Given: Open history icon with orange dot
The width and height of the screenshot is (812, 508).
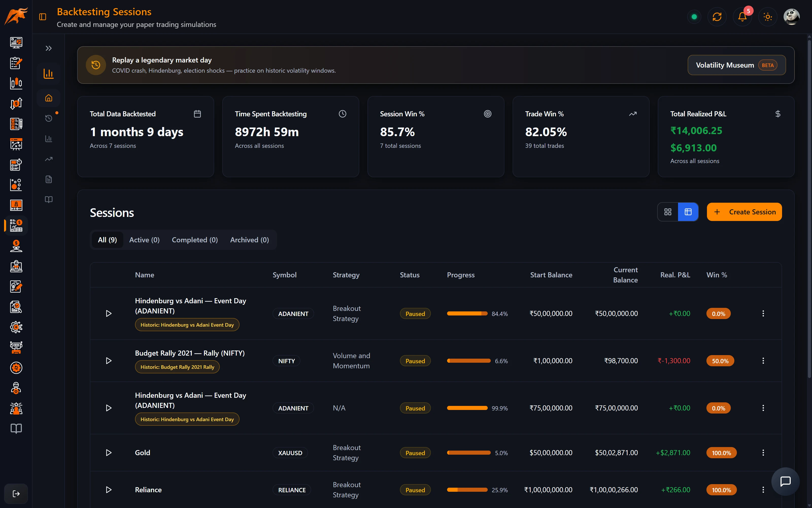Looking at the screenshot, I should point(49,118).
